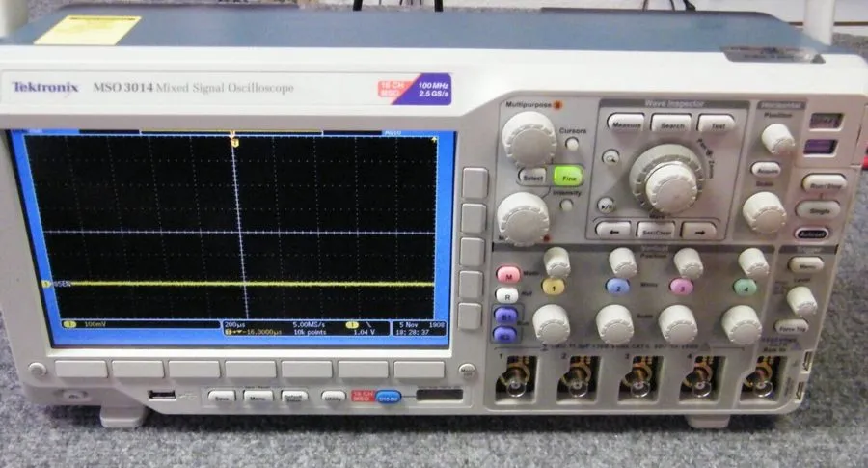Screen dimensions: 868x468
Task: Click the Multipurpose b knob
Action: 523,218
